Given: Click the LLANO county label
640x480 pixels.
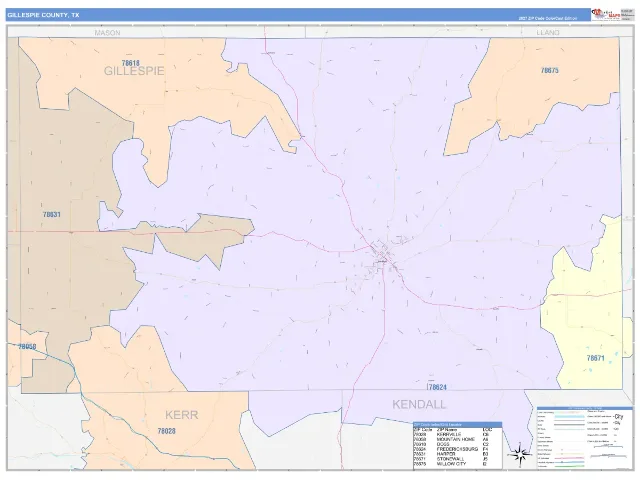Looking at the screenshot, I should tap(548, 32).
